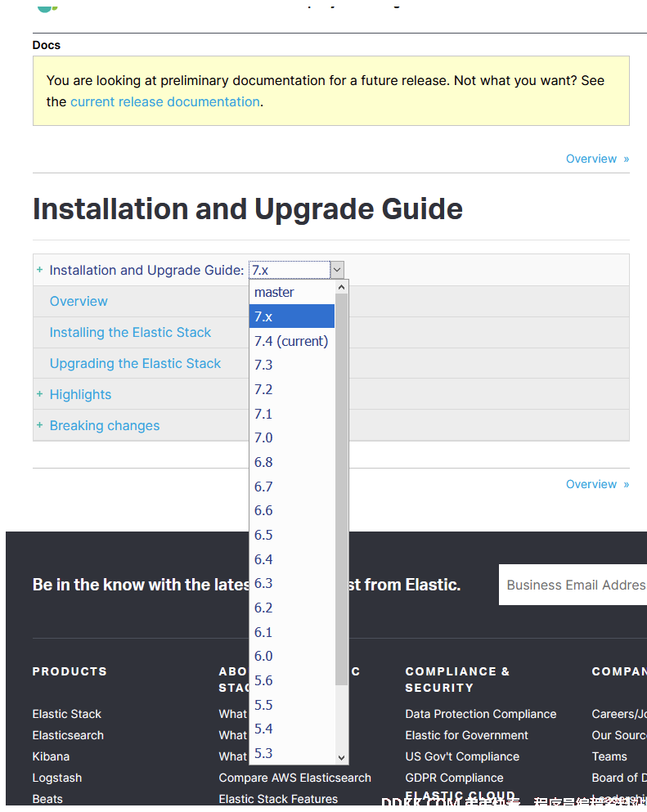The width and height of the screenshot is (647, 812).
Task: Open Data Protection Compliance link
Action: coord(481,714)
